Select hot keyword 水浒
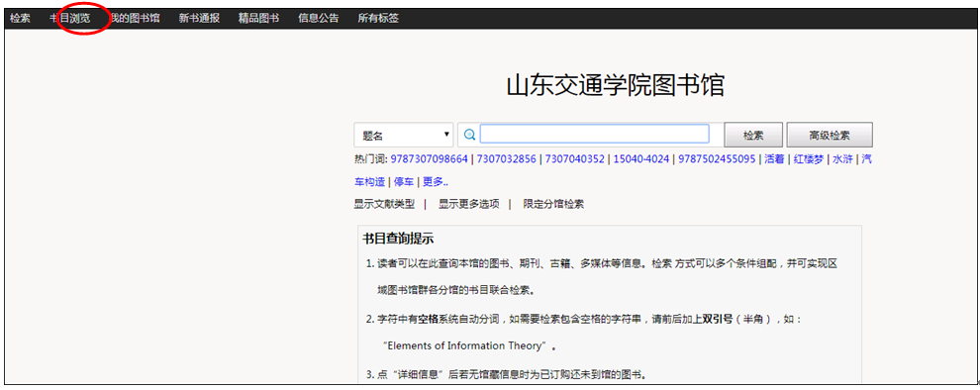Image resolution: width=980 pixels, height=390 pixels. 842,158
